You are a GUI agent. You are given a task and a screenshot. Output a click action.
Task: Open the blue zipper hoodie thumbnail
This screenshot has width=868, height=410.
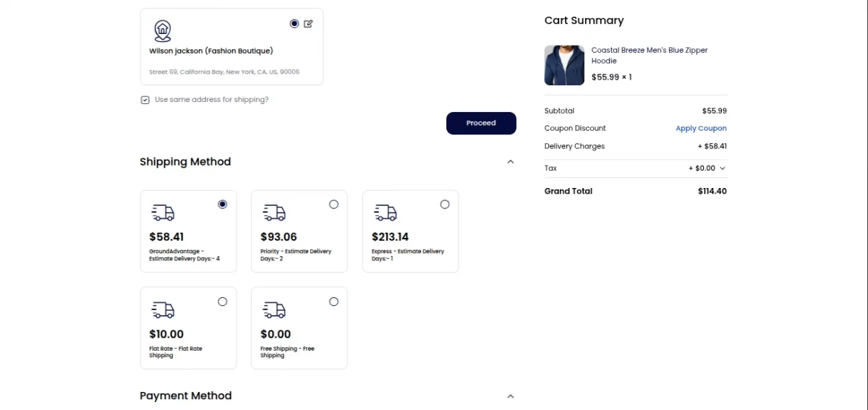[x=564, y=65]
